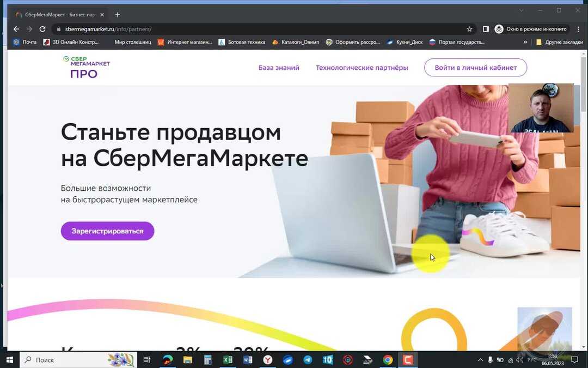Show hidden system tray icons

click(x=480, y=360)
